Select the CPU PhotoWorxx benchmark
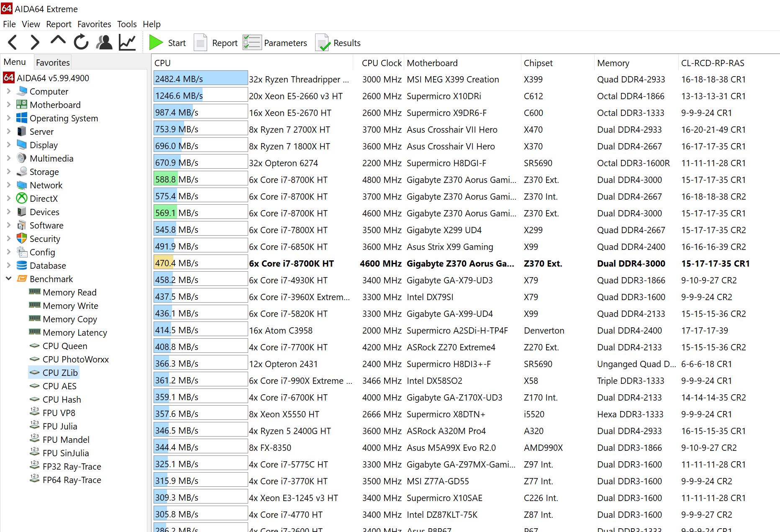Screen dimensions: 780x532 (x=75, y=359)
